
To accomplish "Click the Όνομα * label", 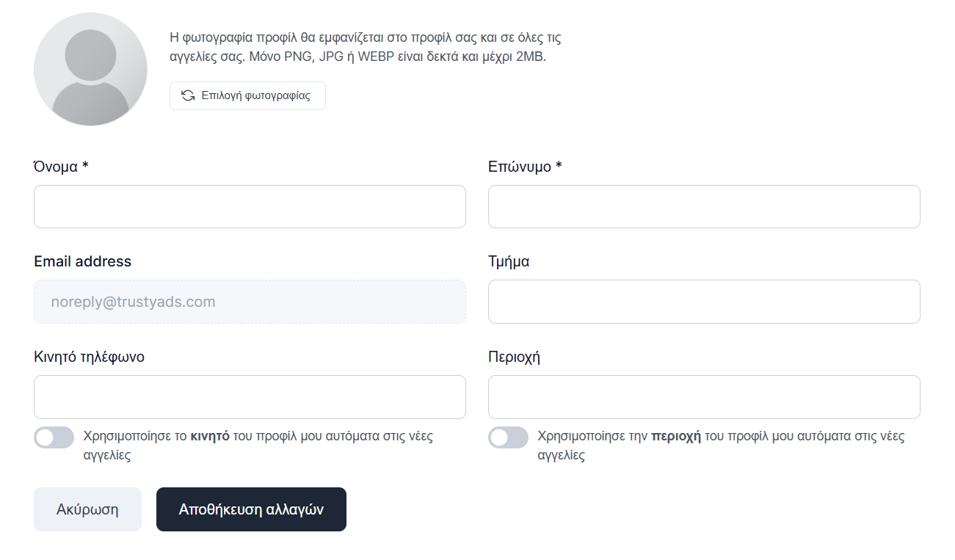I will tap(61, 167).
